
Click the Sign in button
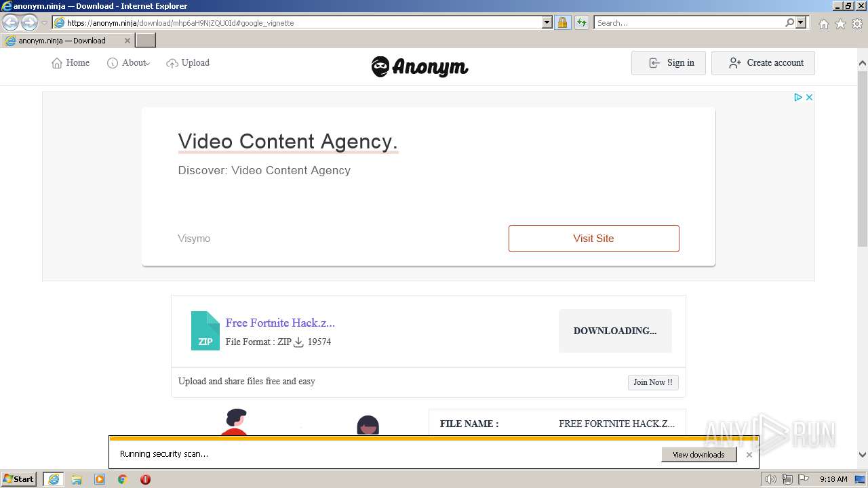click(669, 63)
